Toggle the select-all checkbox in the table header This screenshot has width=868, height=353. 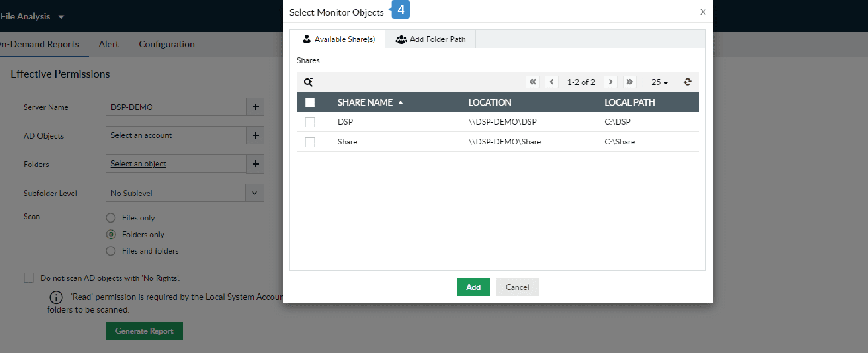(310, 102)
